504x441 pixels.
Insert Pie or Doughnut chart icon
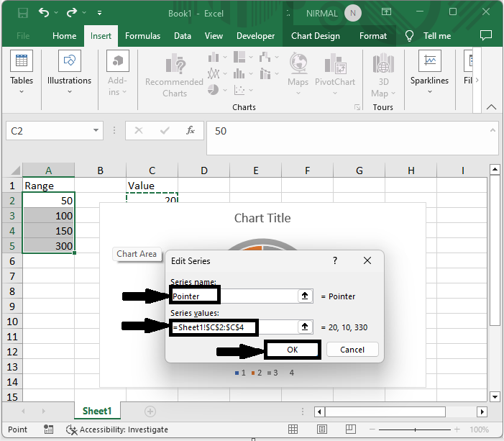pos(213,90)
